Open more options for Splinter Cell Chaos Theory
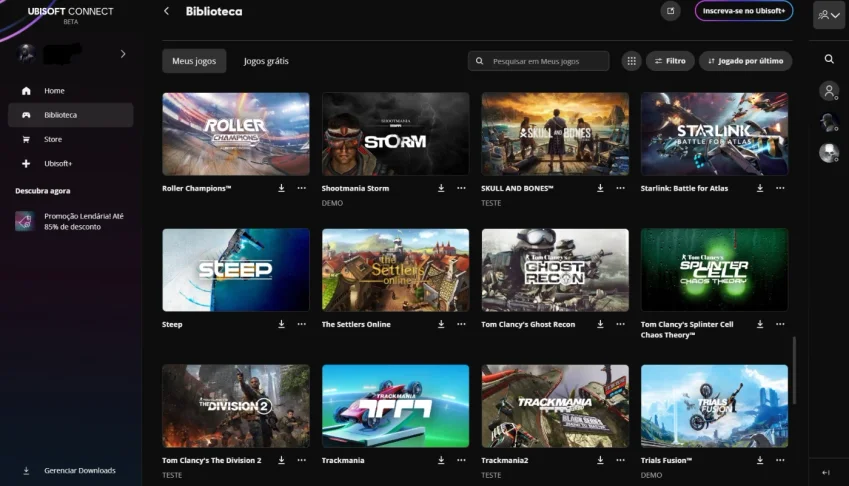Screen dimensions: 849x486 (x=780, y=324)
